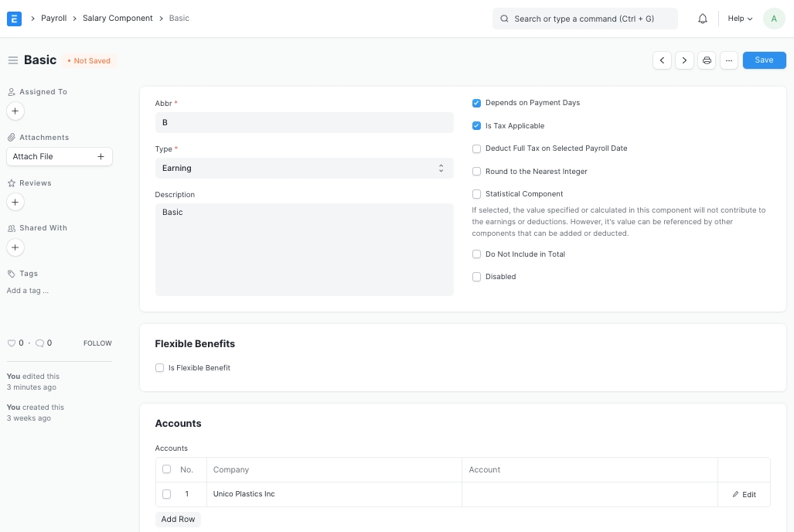Viewport: 794px width, 532px height.
Task: Add an assignee with plus icon
Action: (x=15, y=111)
